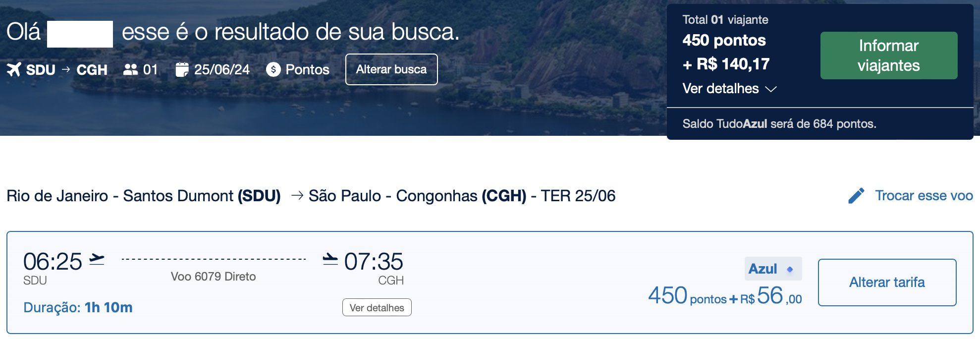The image size is (980, 339).
Task: Select the Azul fare badge
Action: 773,269
